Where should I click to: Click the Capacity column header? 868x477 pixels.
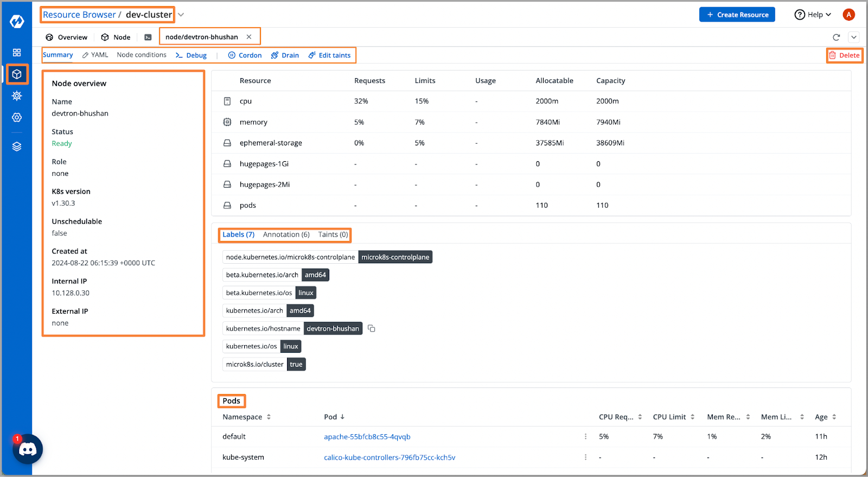pyautogui.click(x=611, y=81)
